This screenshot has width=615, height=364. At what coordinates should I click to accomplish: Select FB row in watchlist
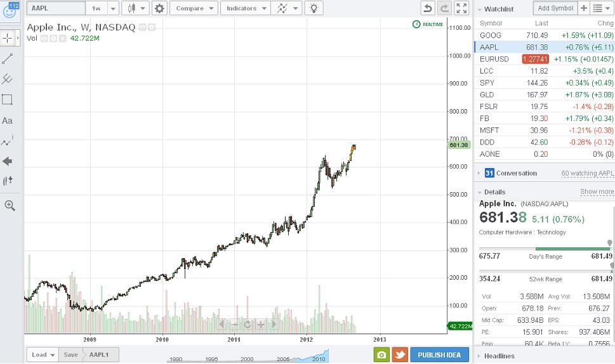tap(545, 119)
